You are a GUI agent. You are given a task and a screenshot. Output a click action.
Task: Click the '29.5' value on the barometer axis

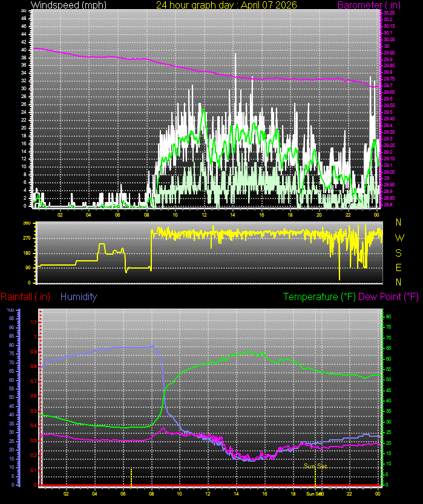[x=388, y=112]
